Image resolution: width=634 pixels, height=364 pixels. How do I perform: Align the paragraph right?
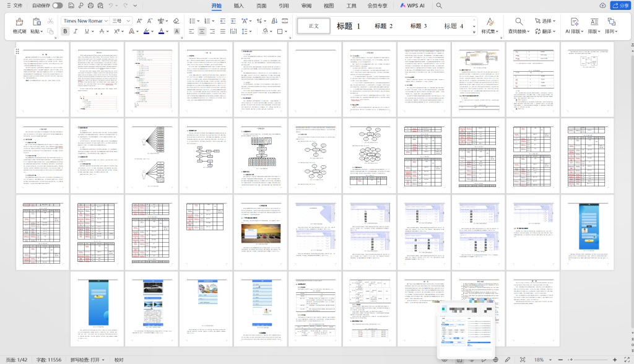click(x=212, y=31)
